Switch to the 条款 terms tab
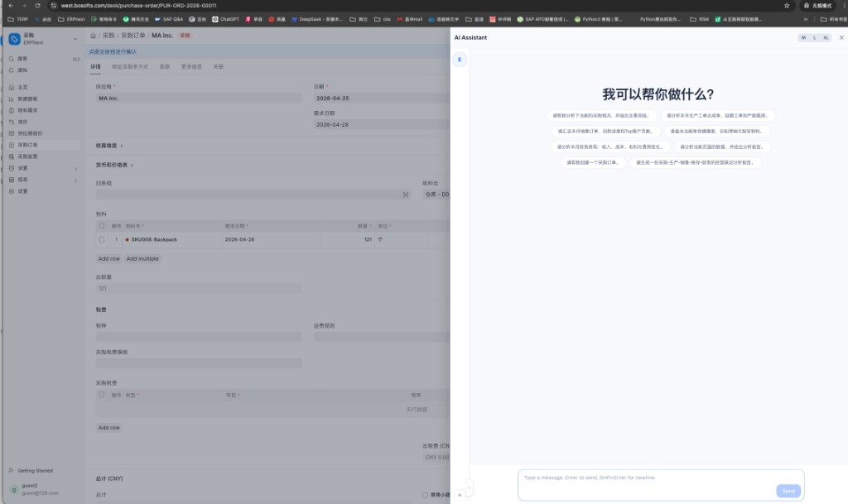The height and width of the screenshot is (504, 848). click(165, 66)
